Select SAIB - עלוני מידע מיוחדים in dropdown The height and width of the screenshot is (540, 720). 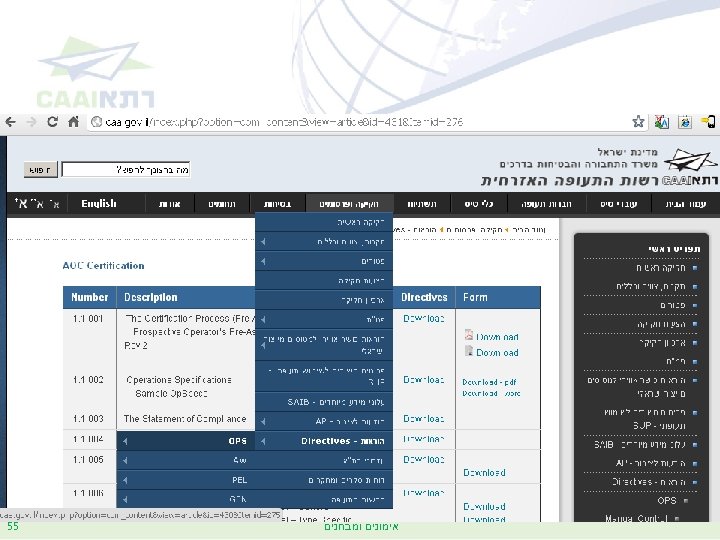click(x=324, y=402)
